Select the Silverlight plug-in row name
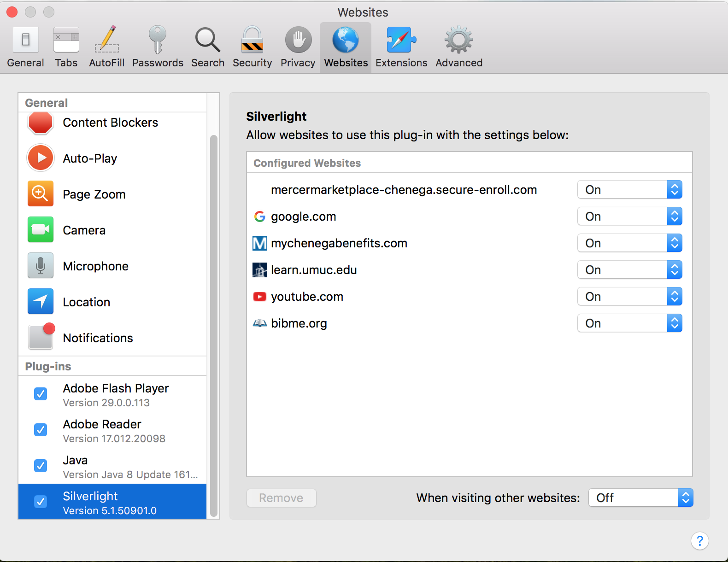Viewport: 728px width, 562px height. [x=90, y=496]
